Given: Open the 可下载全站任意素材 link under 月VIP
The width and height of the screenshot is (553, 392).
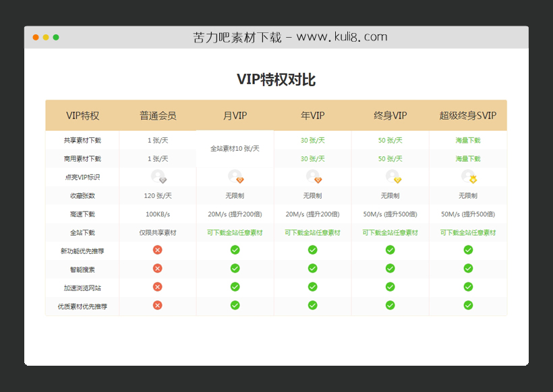Looking at the screenshot, I should [x=235, y=231].
